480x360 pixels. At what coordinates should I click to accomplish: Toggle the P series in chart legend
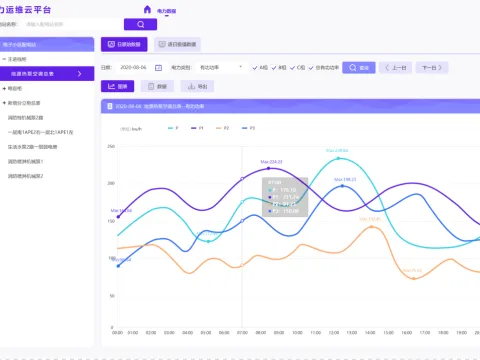tap(173, 128)
